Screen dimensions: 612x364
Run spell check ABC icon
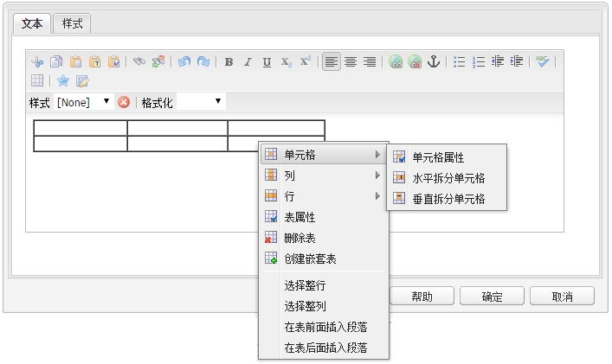pos(542,61)
